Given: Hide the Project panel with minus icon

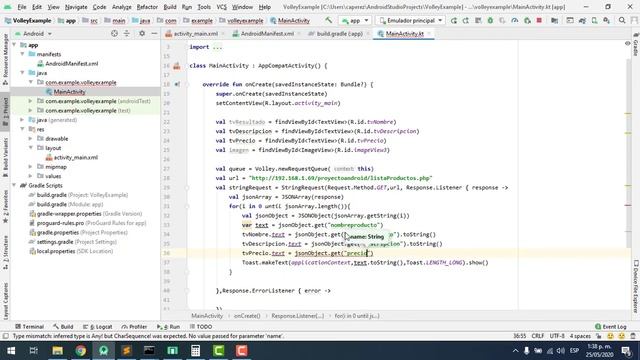Looking at the screenshot, I should 154,33.
